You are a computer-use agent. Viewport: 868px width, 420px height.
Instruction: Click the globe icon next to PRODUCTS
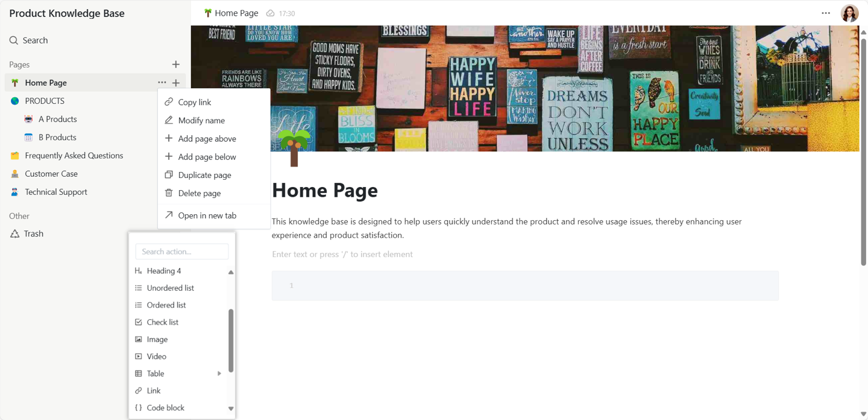[15, 101]
